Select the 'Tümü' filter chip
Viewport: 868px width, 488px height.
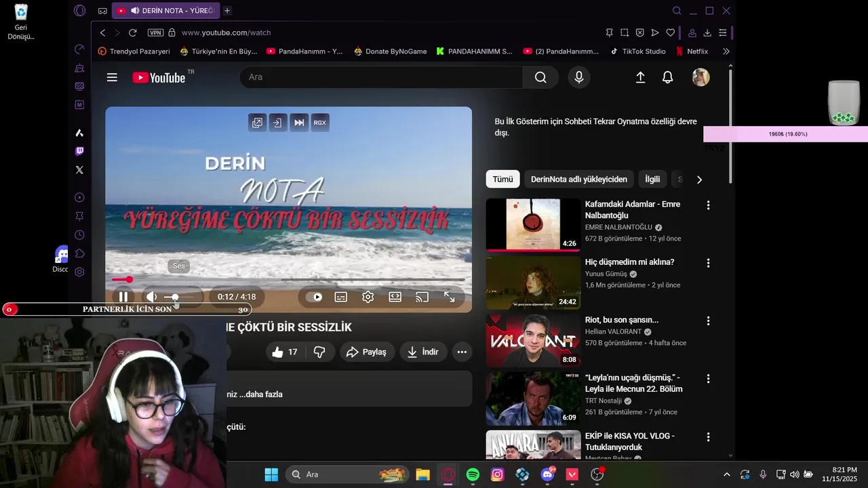pos(502,179)
